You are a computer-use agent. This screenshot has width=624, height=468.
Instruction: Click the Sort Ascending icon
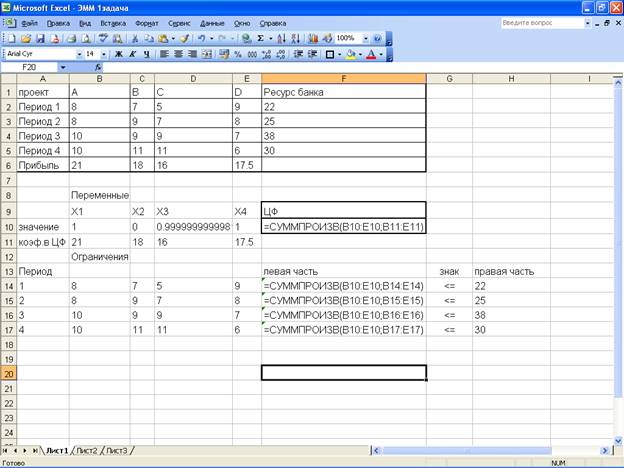click(280, 38)
